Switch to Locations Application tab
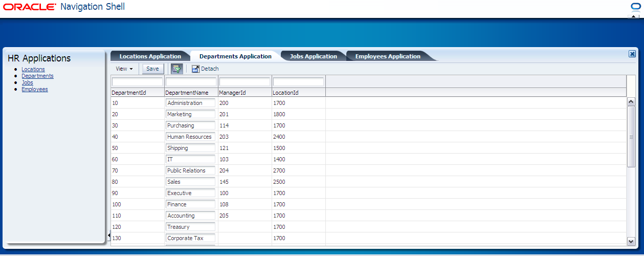Image resolution: width=644 pixels, height=256 pixels. (150, 56)
